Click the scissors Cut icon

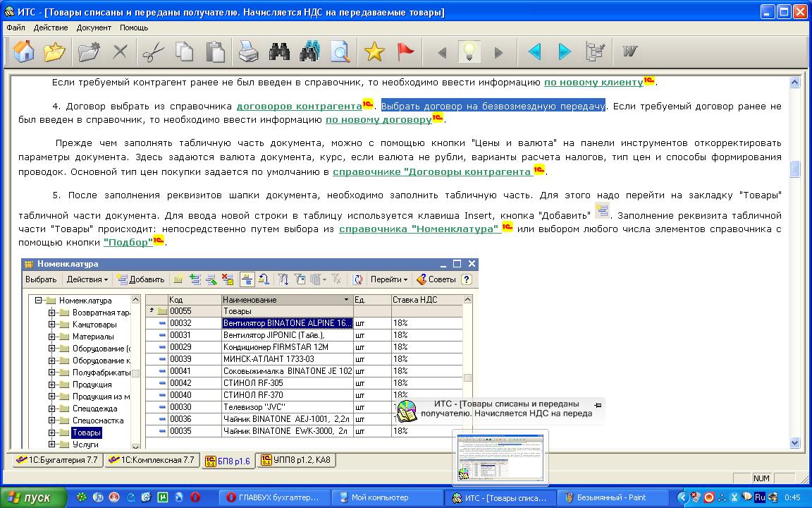(x=152, y=52)
